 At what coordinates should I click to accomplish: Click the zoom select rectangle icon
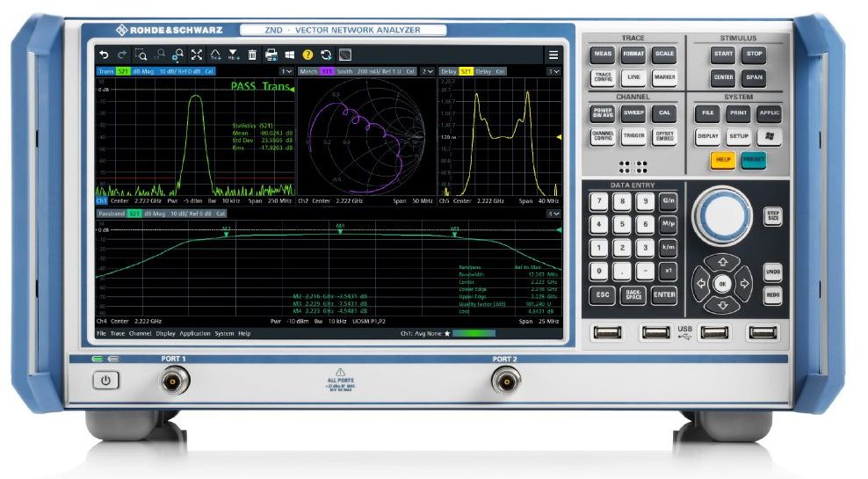click(141, 54)
